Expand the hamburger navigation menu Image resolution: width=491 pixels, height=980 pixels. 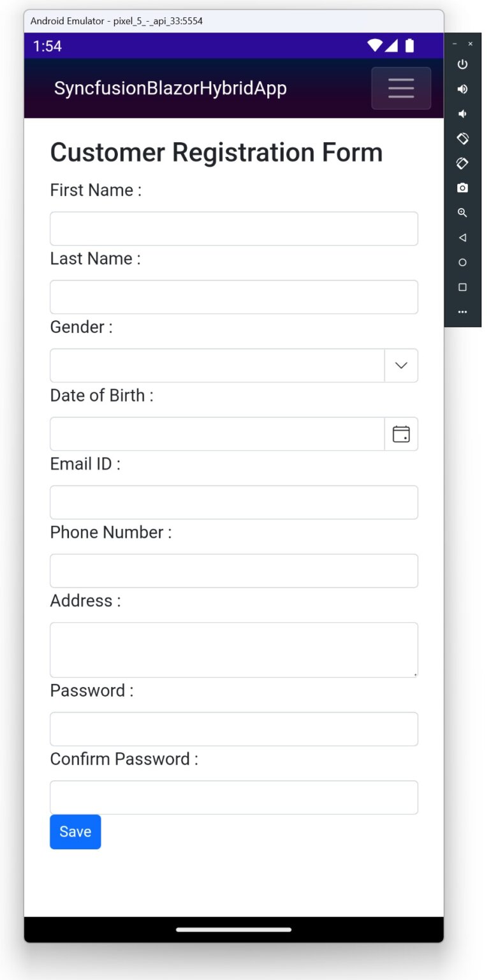point(400,88)
